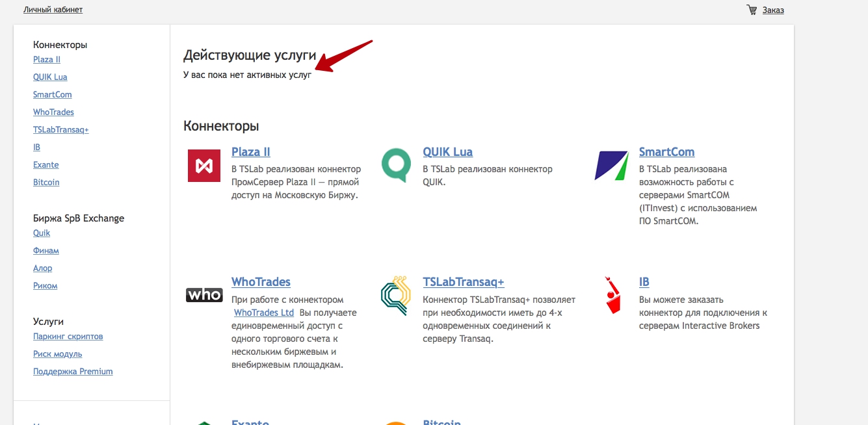Screen dimensions: 868x425
Task: Open the IB connector heading link
Action: 644,282
